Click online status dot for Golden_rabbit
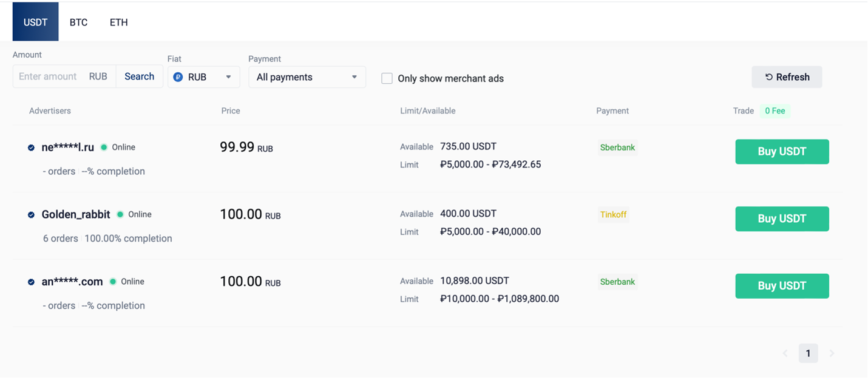Viewport: 868px width, 380px height. coord(120,214)
